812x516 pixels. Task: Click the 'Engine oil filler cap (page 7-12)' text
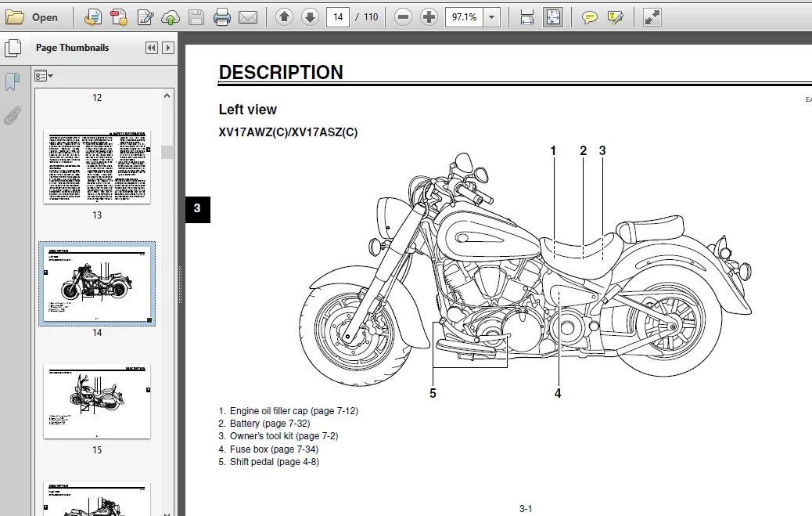tap(293, 411)
